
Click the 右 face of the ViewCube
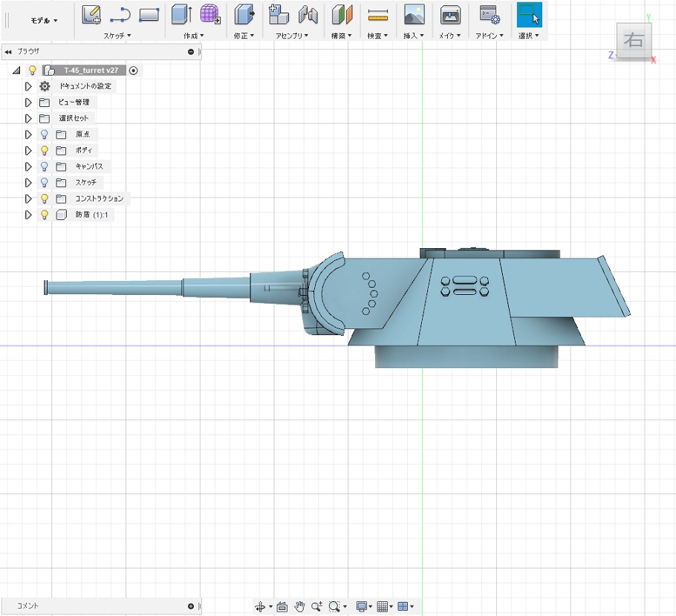[634, 40]
